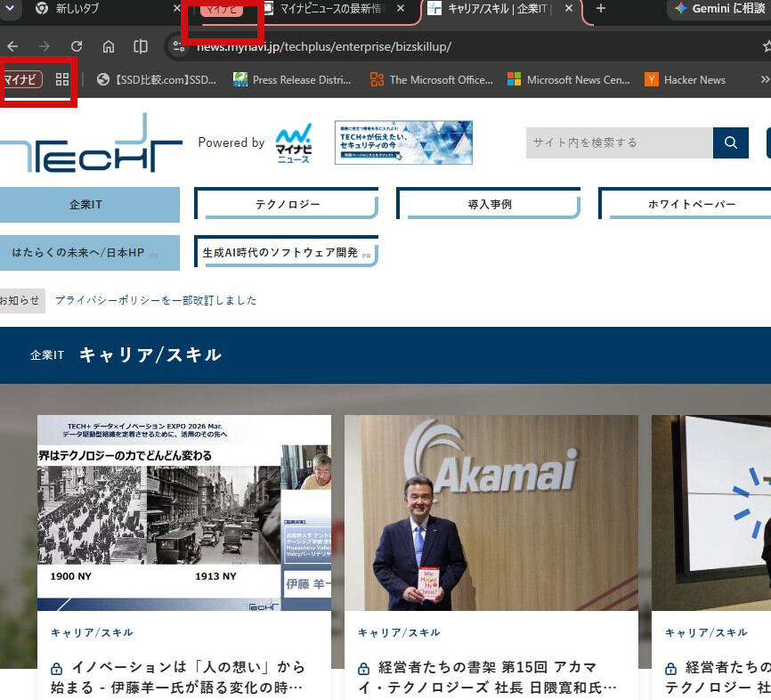771x700 pixels.
Task: Open the イノベーションは「人の想い」 article title
Action: click(178, 678)
